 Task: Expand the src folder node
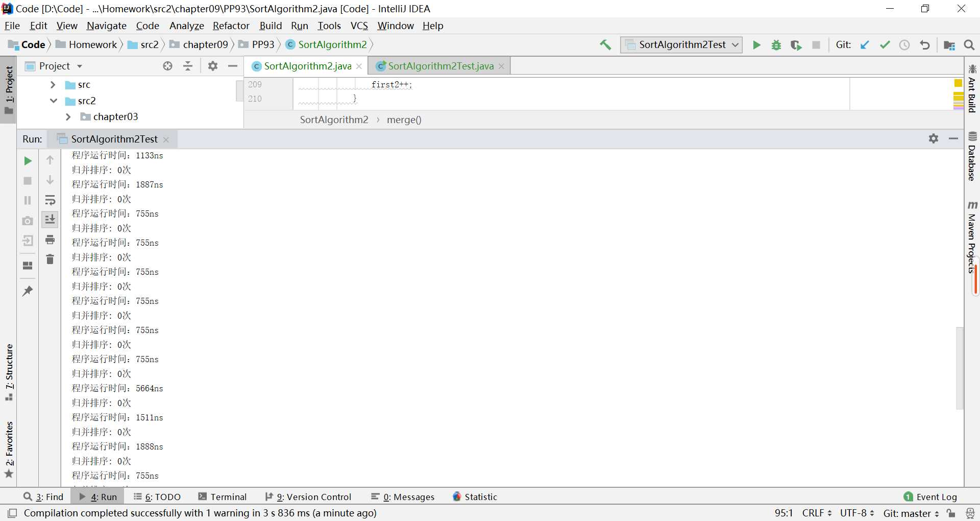(53, 85)
